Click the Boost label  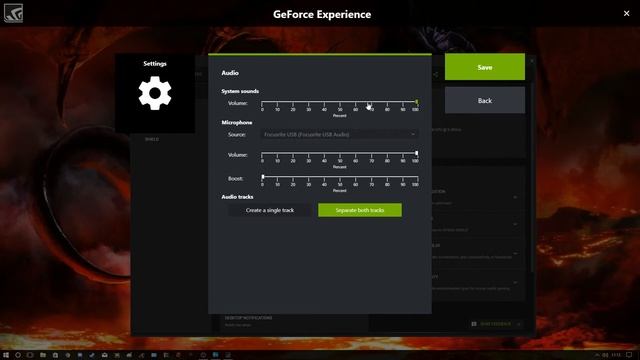(x=236, y=178)
